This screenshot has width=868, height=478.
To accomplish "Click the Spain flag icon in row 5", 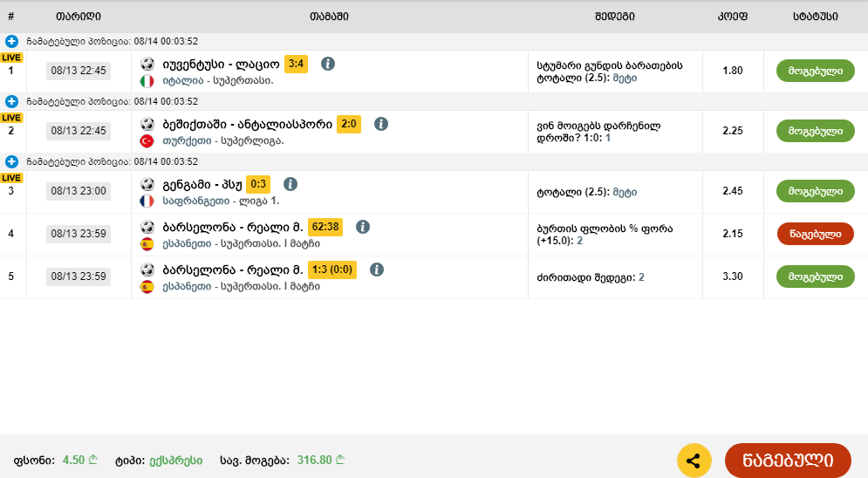I will pos(147,287).
